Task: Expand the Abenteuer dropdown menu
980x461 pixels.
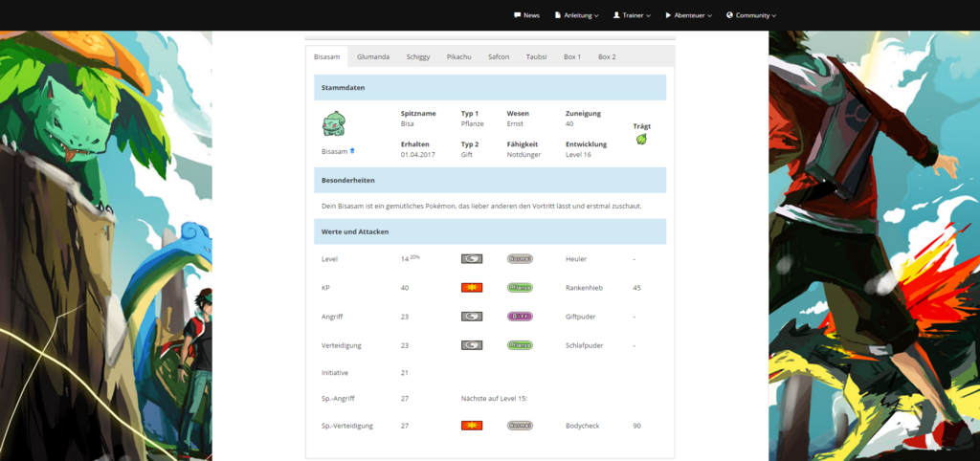Action: (x=688, y=15)
